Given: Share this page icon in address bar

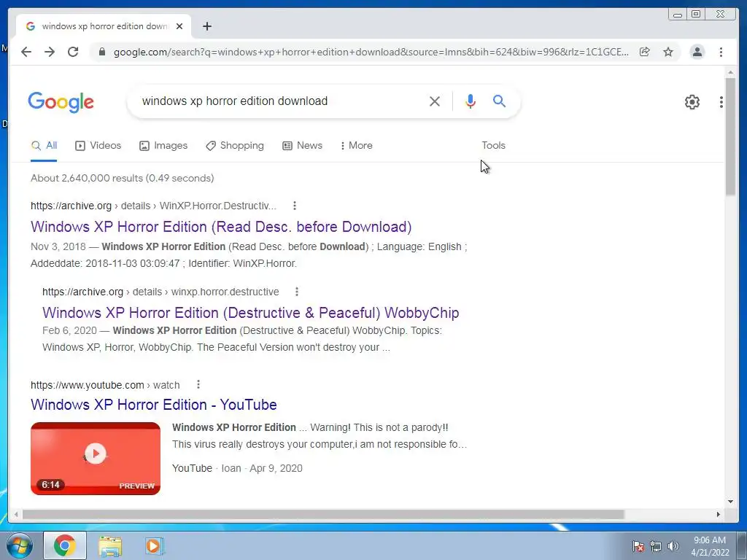Looking at the screenshot, I should tap(645, 52).
